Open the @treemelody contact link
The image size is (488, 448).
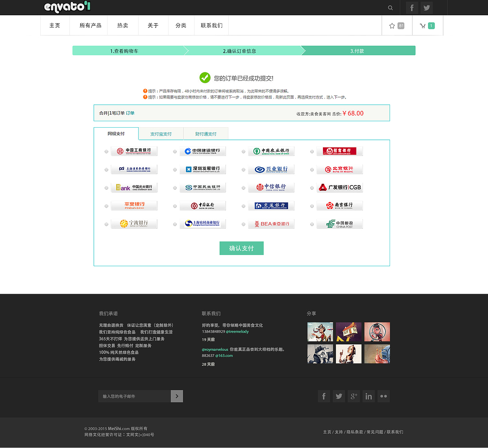pos(237,331)
